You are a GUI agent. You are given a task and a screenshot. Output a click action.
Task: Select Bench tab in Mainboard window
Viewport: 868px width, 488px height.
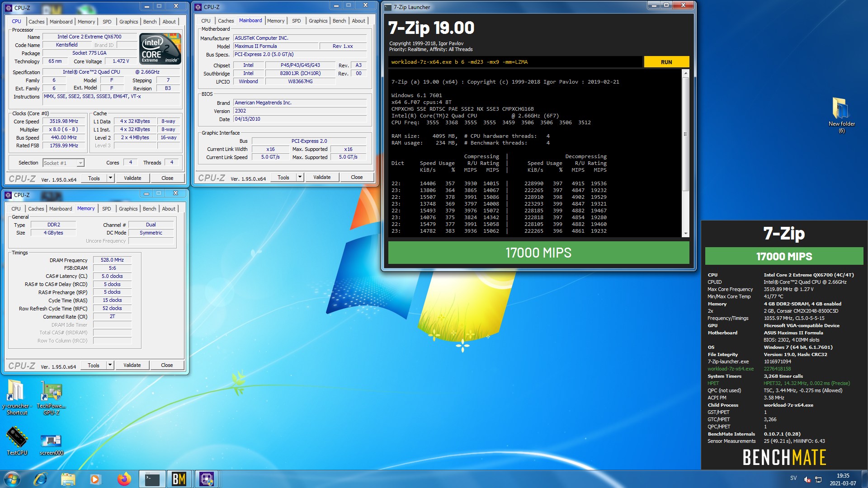(x=339, y=21)
